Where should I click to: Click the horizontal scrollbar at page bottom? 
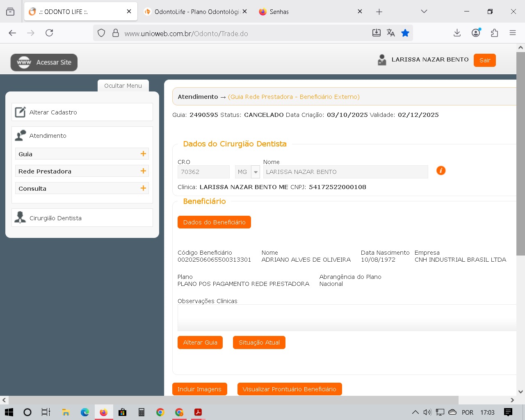pos(234,400)
